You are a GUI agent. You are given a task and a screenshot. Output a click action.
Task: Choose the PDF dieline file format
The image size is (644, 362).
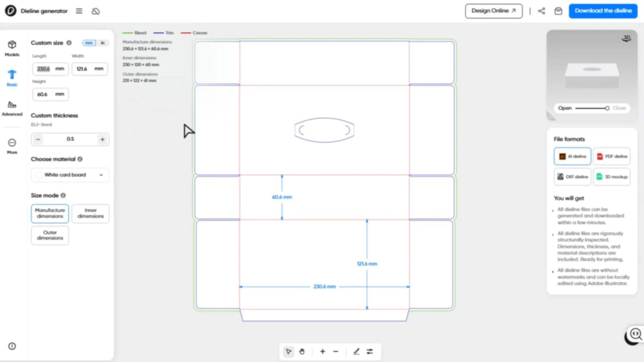pyautogui.click(x=612, y=157)
